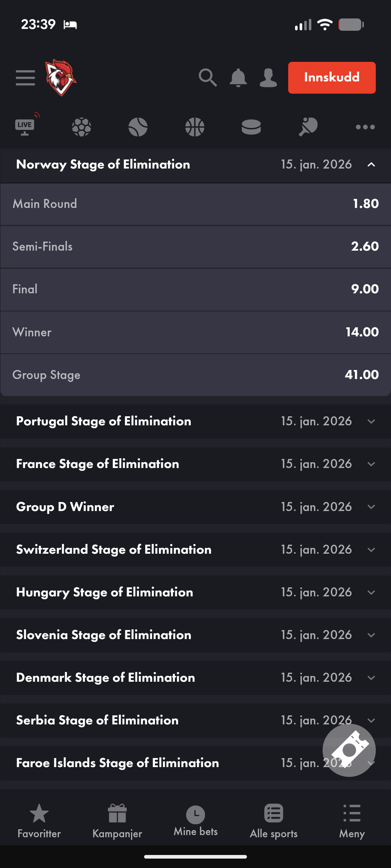Select the ice hockey puck icon

click(x=251, y=127)
